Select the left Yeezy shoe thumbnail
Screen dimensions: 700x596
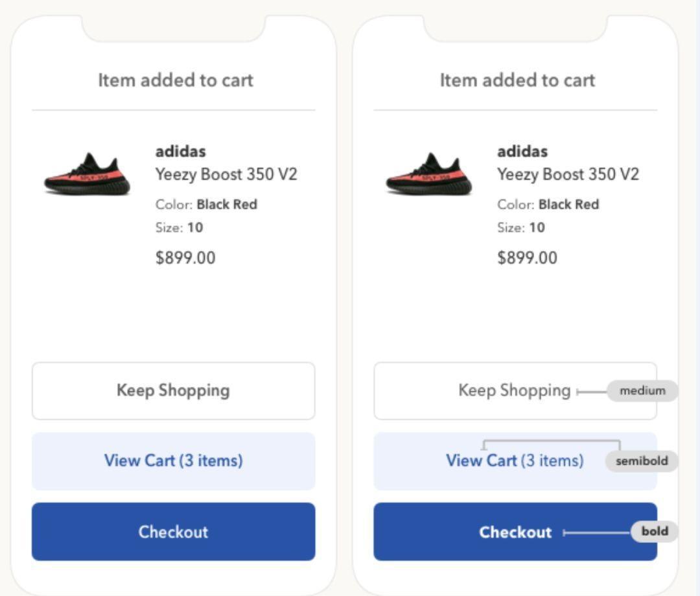pos(87,174)
